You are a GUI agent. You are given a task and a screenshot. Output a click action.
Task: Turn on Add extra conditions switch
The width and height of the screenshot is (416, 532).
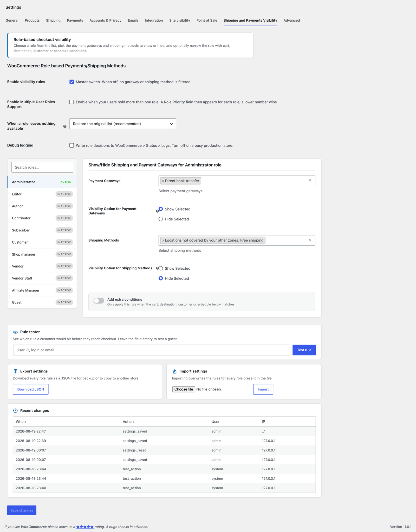pos(99,301)
